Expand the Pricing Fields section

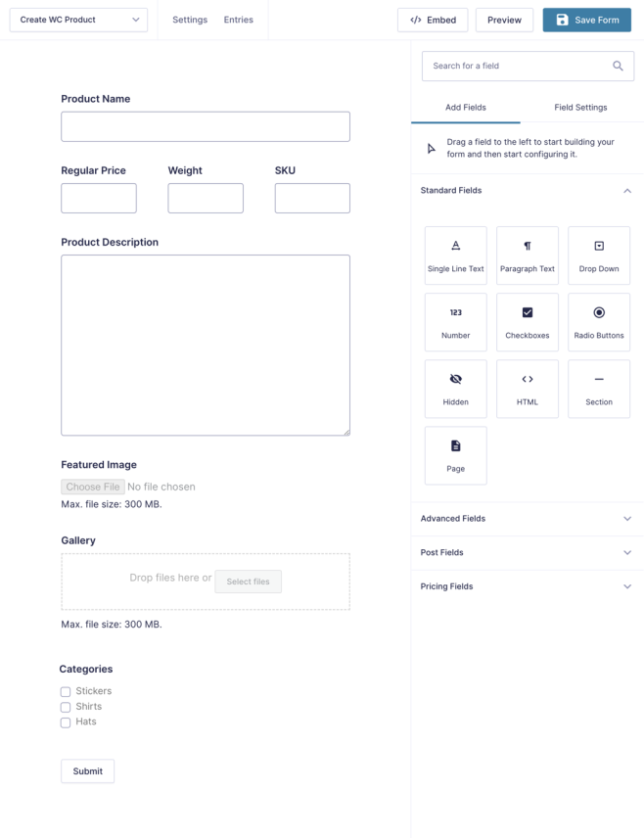pyautogui.click(x=527, y=586)
